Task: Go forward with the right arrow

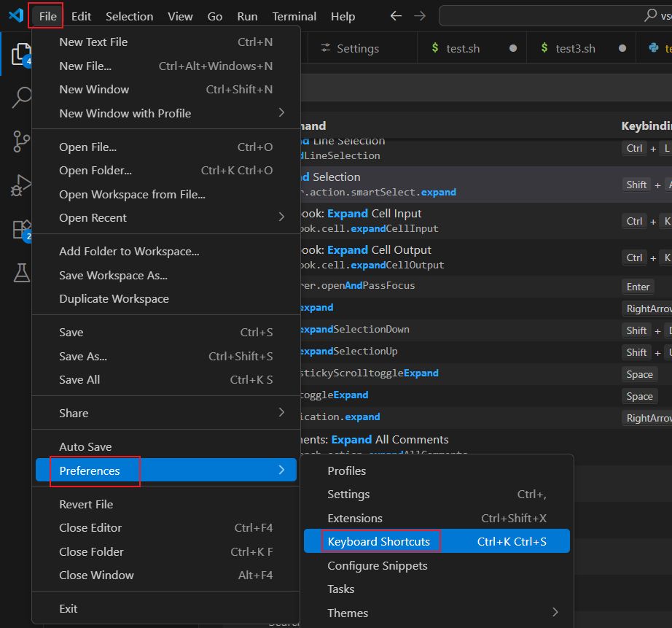Action: pyautogui.click(x=420, y=16)
